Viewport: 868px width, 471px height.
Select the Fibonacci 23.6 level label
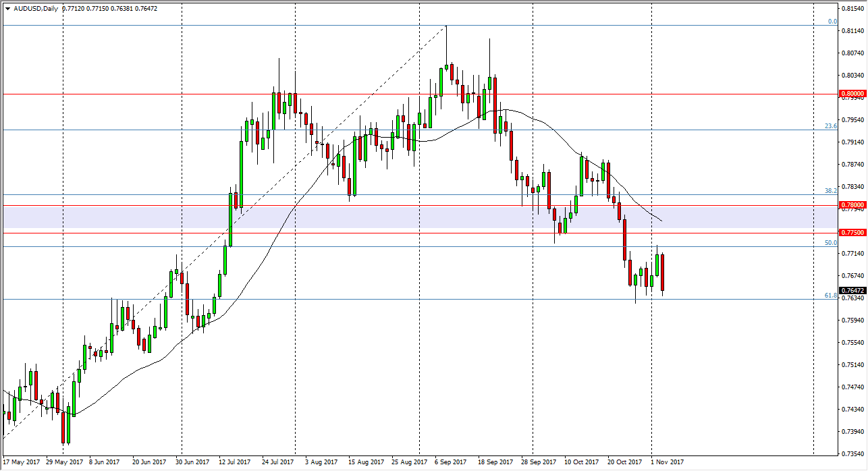tap(832, 126)
